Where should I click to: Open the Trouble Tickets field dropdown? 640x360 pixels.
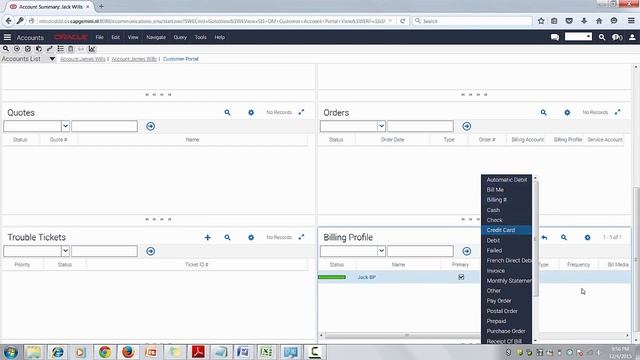65,251
